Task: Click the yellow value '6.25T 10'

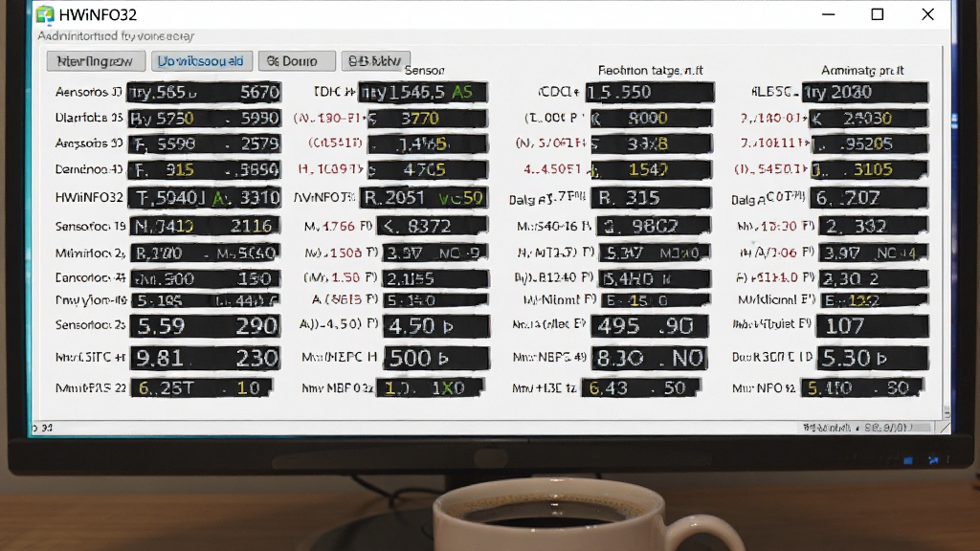Action: coord(202,388)
